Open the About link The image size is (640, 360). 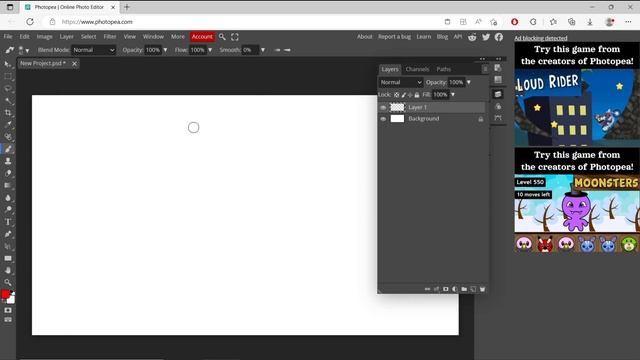(x=364, y=37)
